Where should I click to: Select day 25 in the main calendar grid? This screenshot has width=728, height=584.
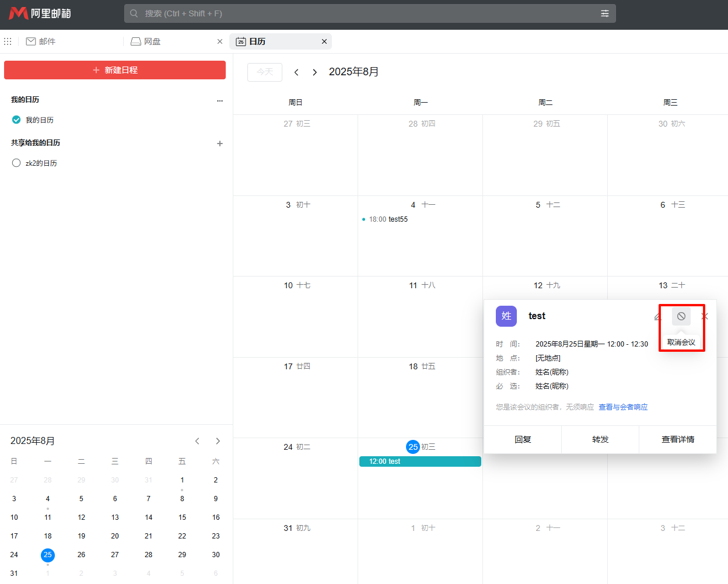[x=413, y=447]
